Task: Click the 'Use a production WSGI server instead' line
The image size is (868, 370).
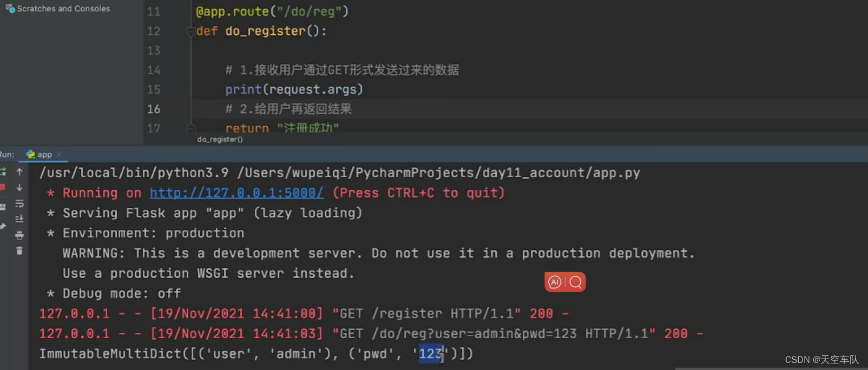Action: click(x=208, y=274)
